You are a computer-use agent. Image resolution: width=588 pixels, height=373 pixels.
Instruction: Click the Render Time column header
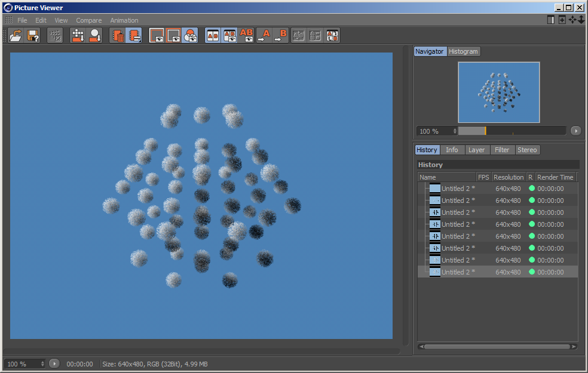(x=555, y=177)
